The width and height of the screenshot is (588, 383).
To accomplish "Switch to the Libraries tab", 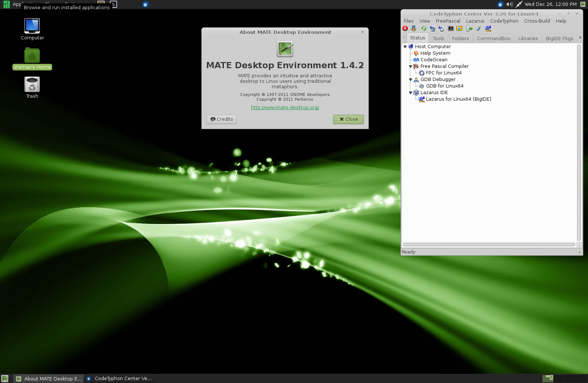I will 528,38.
